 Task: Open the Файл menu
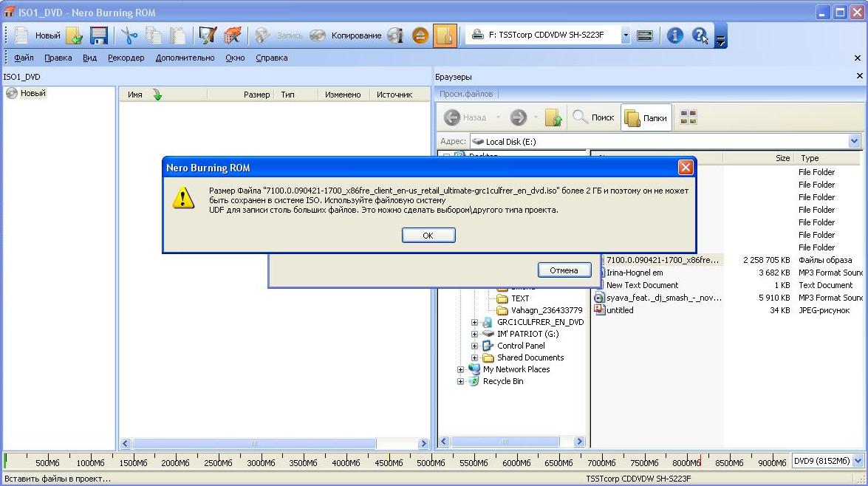pyautogui.click(x=24, y=58)
